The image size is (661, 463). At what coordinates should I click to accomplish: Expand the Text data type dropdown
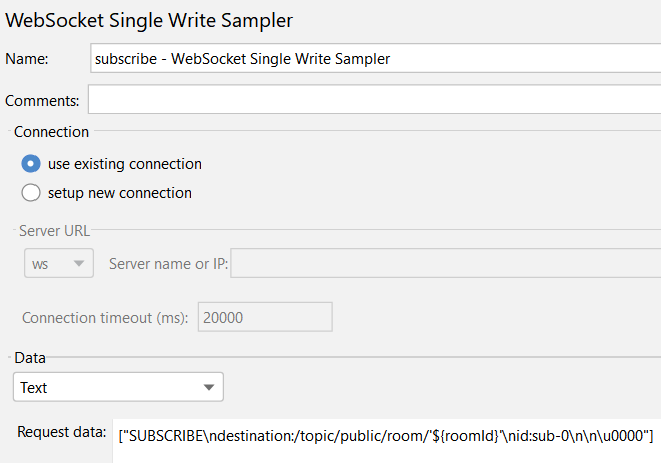[118, 387]
